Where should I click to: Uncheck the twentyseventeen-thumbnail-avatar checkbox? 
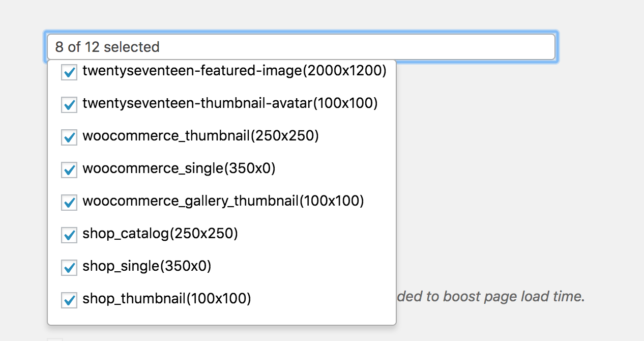point(69,105)
